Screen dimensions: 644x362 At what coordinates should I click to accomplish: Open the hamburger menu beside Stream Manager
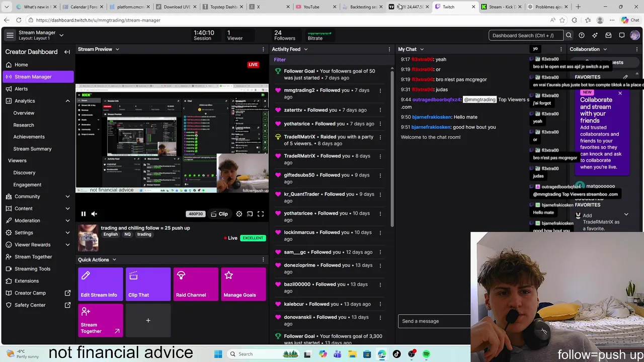[x=10, y=35]
